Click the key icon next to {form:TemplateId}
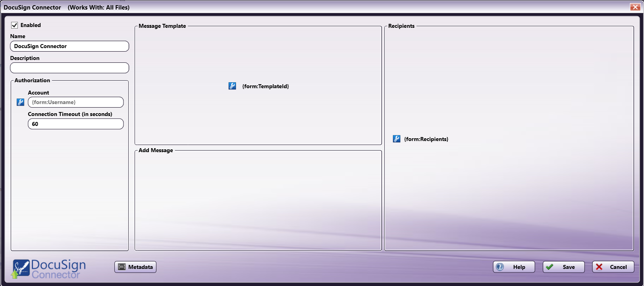 pos(232,86)
